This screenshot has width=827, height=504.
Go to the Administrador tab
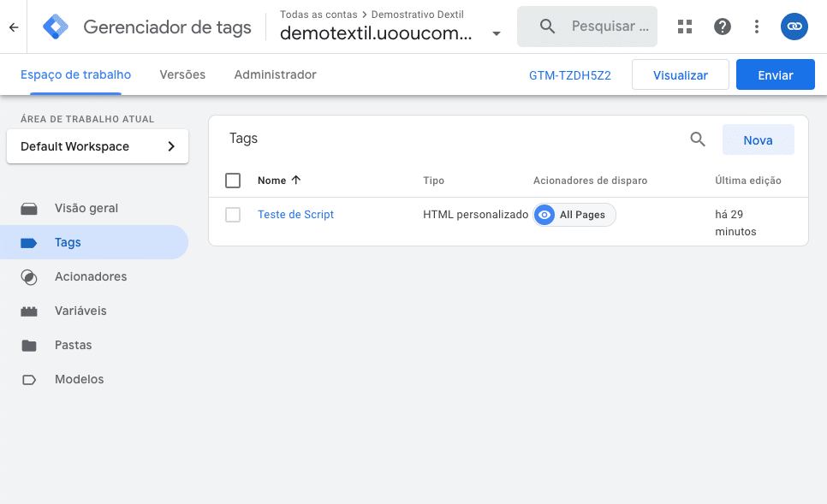click(x=276, y=74)
